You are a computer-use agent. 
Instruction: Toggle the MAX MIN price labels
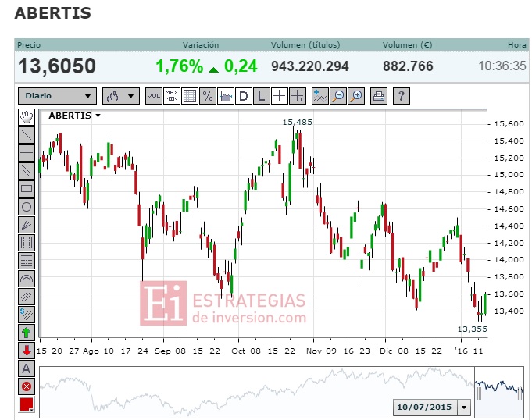point(171,96)
